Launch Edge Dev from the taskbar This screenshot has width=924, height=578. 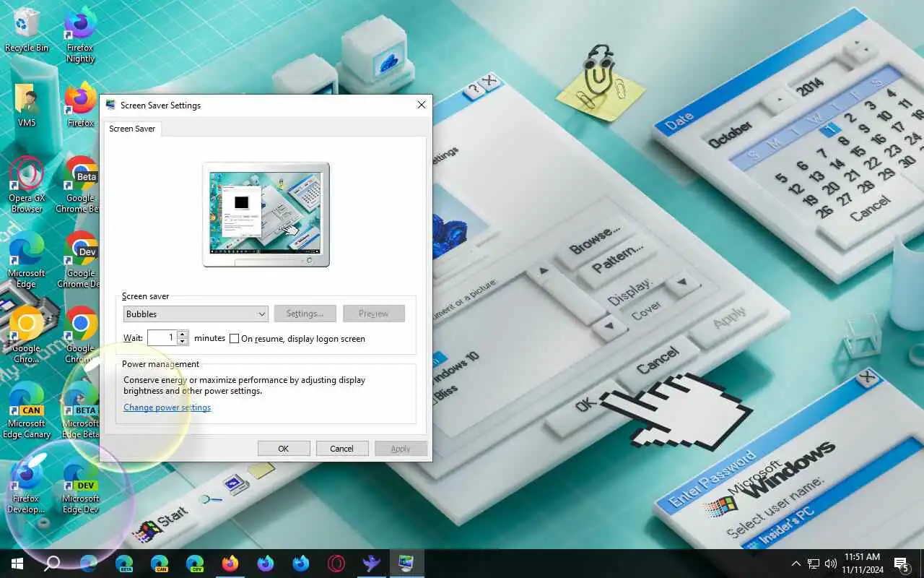pyautogui.click(x=194, y=564)
